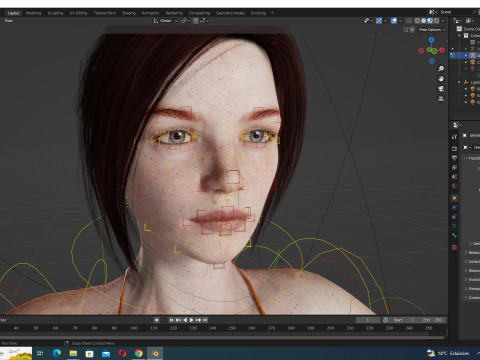The width and height of the screenshot is (480, 360).
Task: Open the Animation workspace tab
Action: coord(150,13)
